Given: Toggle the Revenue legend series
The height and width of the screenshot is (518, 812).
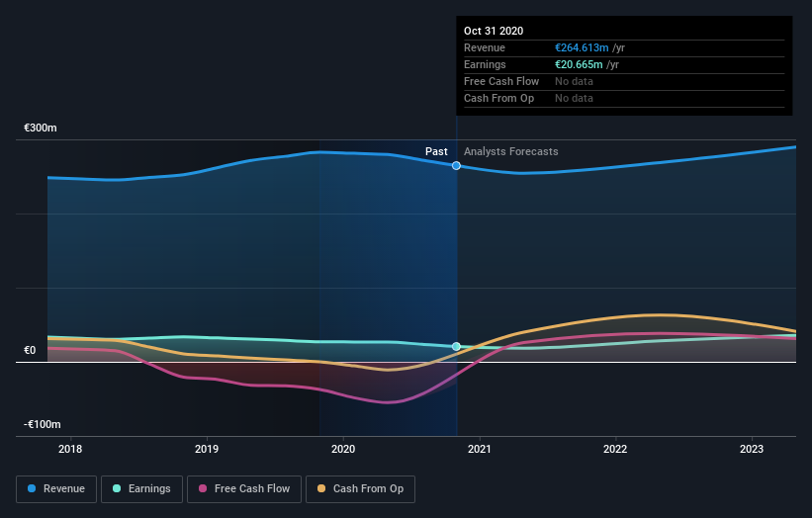Looking at the screenshot, I should 56,489.
